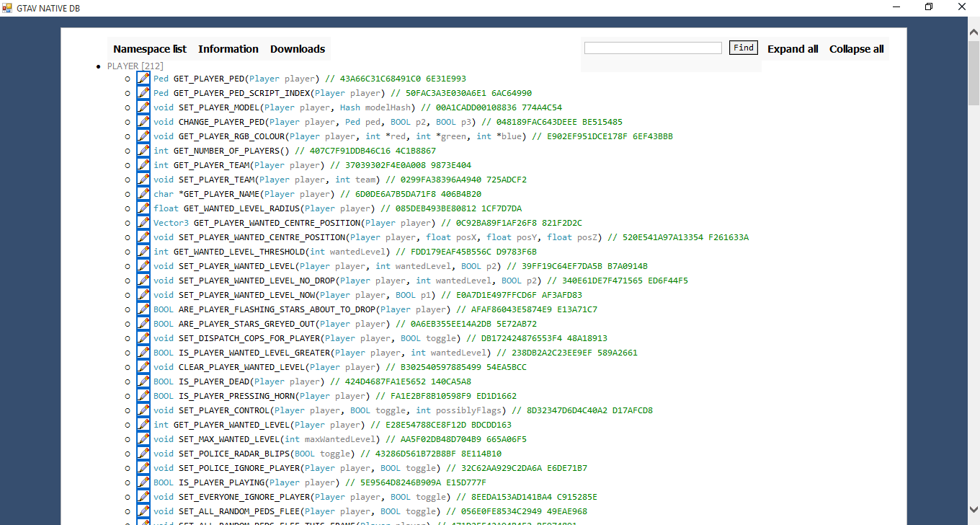Select the Namespace list tab
Viewport: 980px width, 525px height.
point(149,48)
